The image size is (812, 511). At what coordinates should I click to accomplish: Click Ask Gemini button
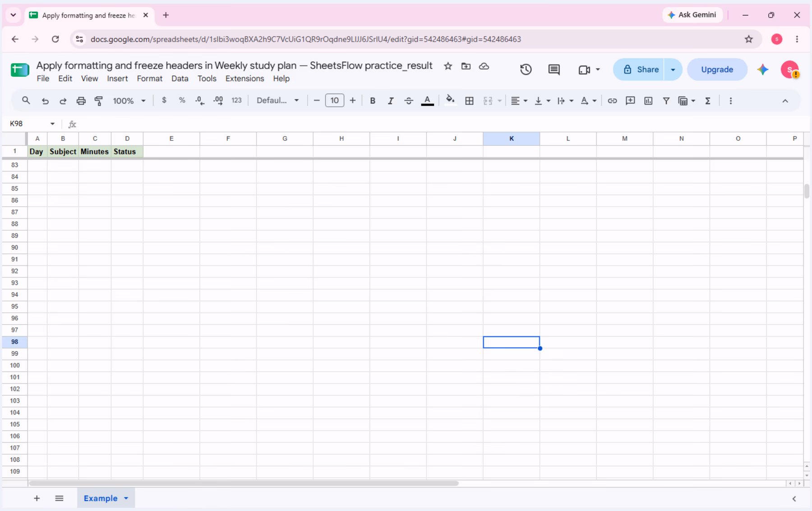click(692, 15)
